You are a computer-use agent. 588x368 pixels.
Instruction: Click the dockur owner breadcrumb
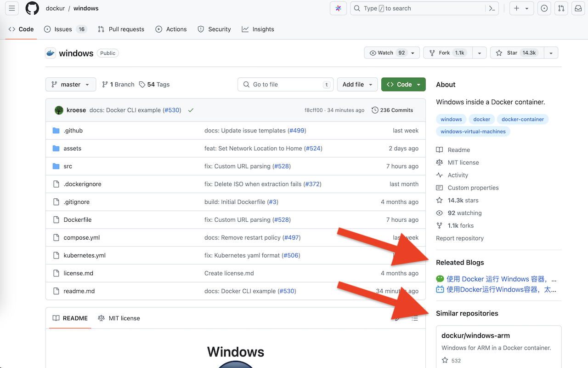point(55,8)
